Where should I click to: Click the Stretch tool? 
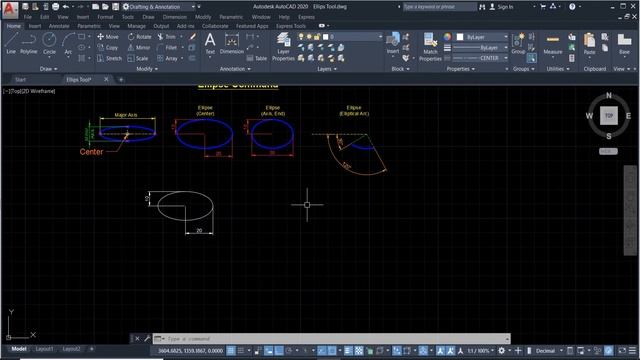click(x=109, y=58)
